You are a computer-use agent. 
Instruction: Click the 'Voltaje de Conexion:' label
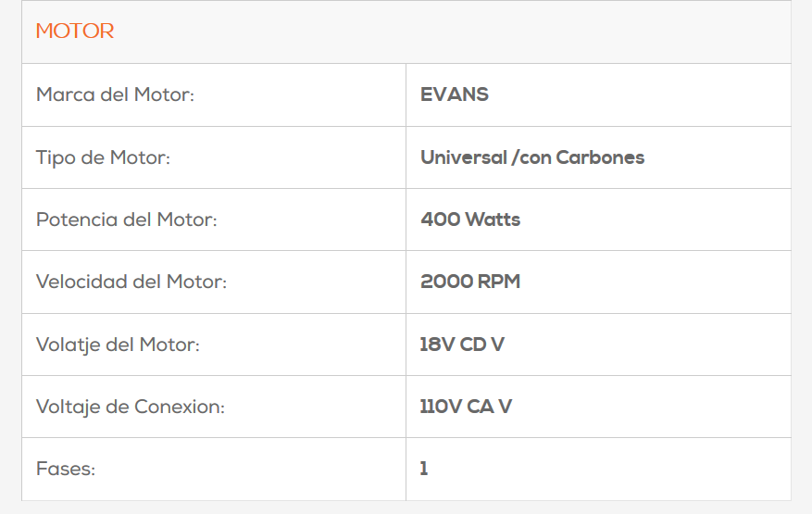tap(130, 407)
